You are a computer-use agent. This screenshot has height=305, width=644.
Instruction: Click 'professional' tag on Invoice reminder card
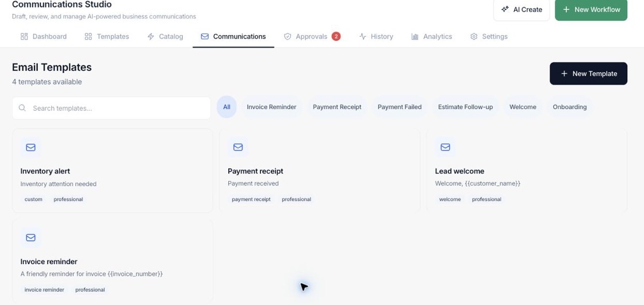point(90,290)
